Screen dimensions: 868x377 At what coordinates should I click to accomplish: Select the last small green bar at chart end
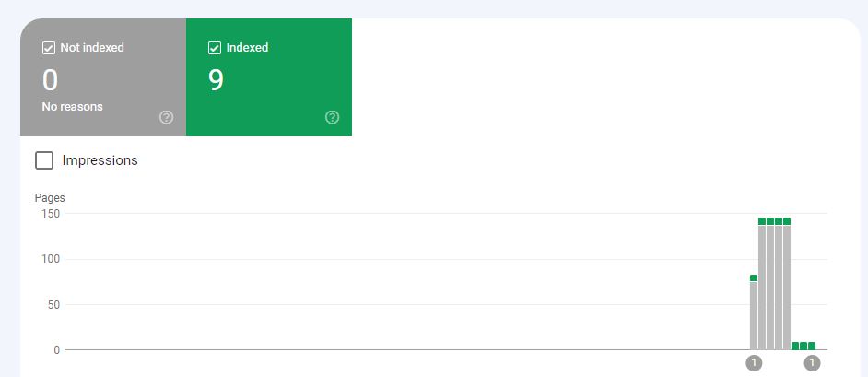pyautogui.click(x=812, y=346)
